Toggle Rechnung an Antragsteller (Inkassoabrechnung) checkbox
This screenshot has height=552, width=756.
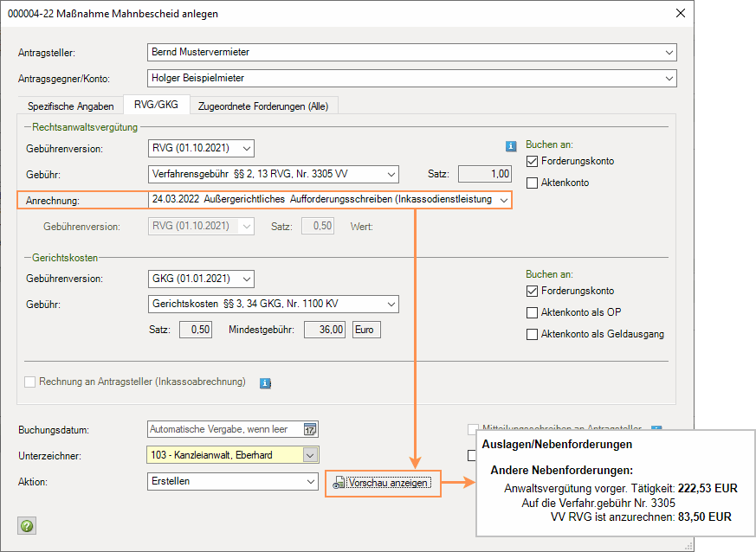(30, 382)
